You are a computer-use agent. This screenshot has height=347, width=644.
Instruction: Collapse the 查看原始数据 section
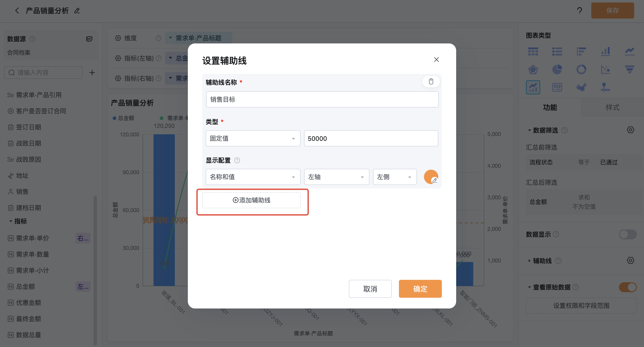[x=529, y=287]
